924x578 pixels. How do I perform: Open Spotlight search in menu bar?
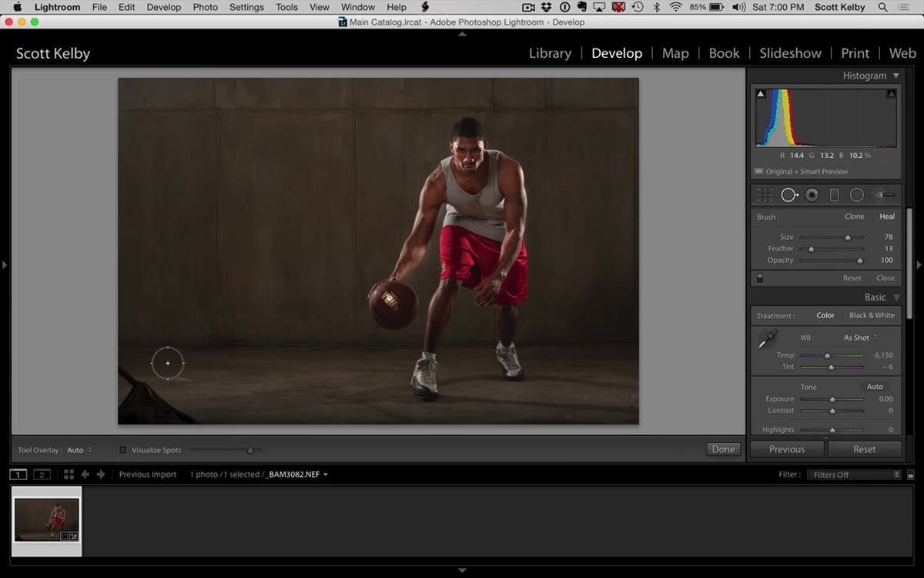(882, 7)
